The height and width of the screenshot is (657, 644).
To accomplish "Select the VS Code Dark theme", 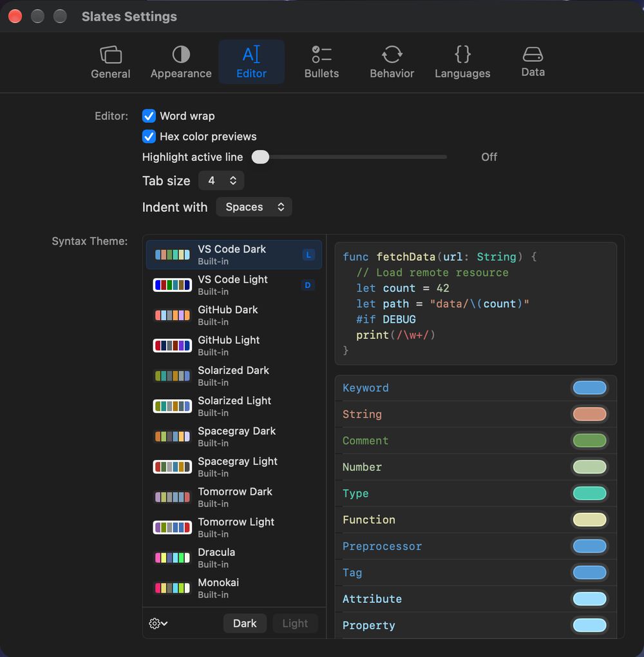I will point(234,255).
